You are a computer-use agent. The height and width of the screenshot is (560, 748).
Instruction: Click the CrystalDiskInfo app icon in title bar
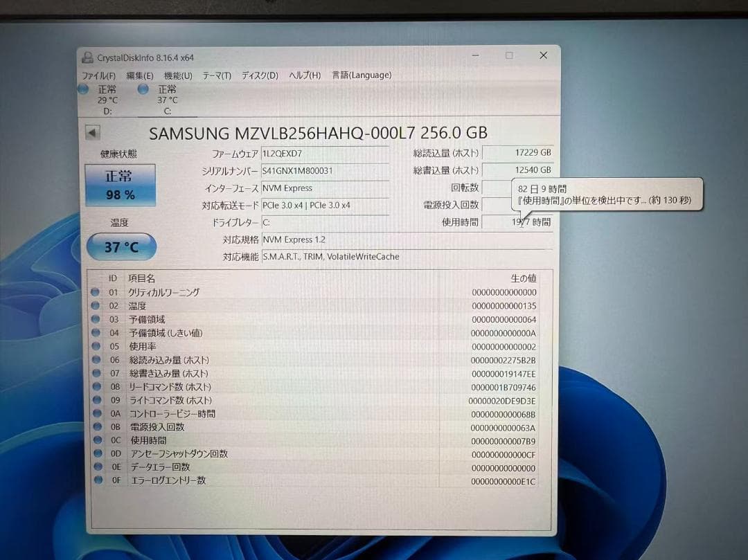(89, 57)
